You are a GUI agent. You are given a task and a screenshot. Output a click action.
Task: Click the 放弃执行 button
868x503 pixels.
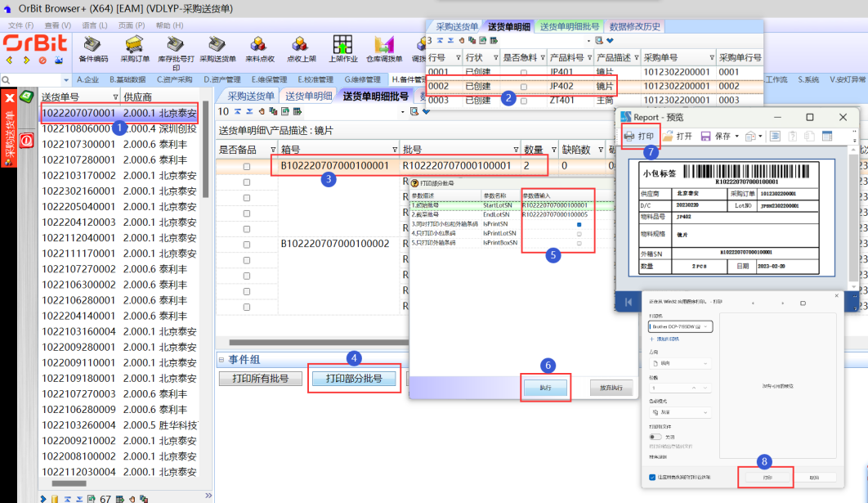pyautogui.click(x=611, y=388)
